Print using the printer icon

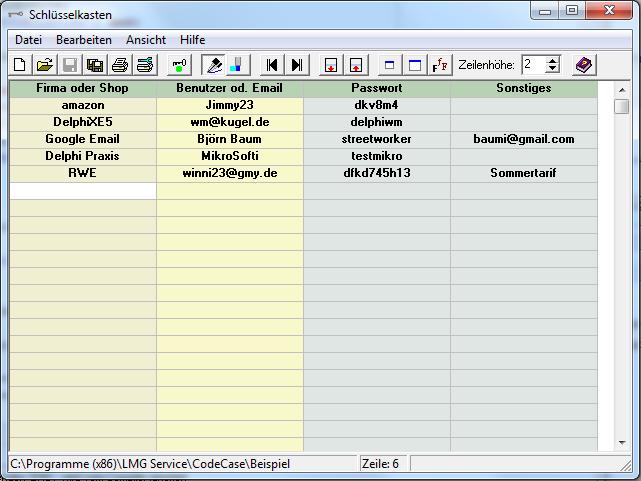[x=120, y=65]
